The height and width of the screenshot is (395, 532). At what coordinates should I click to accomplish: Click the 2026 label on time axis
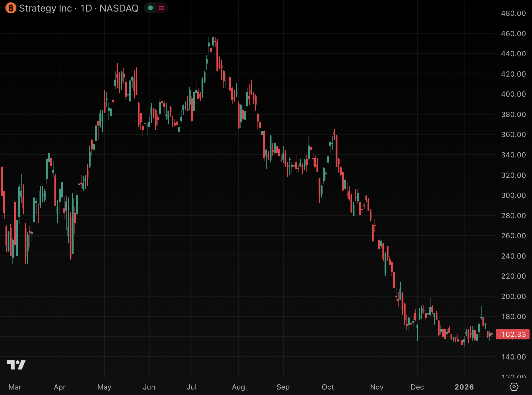464,387
